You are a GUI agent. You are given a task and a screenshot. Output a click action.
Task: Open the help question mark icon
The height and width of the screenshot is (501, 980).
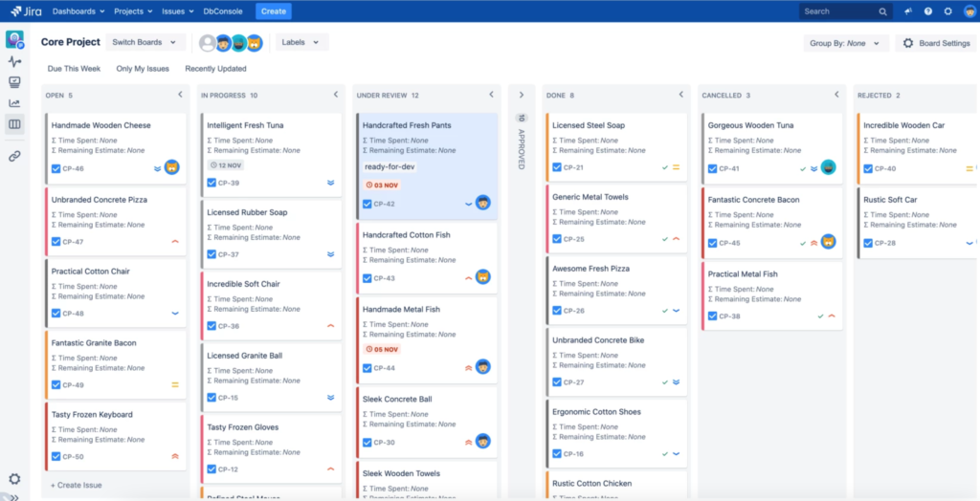pyautogui.click(x=928, y=11)
